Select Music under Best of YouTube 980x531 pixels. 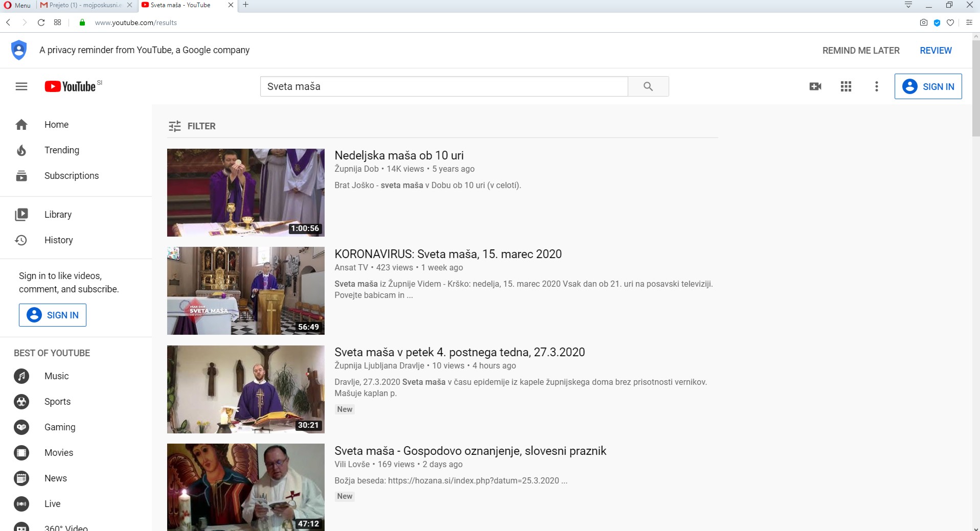tap(56, 376)
